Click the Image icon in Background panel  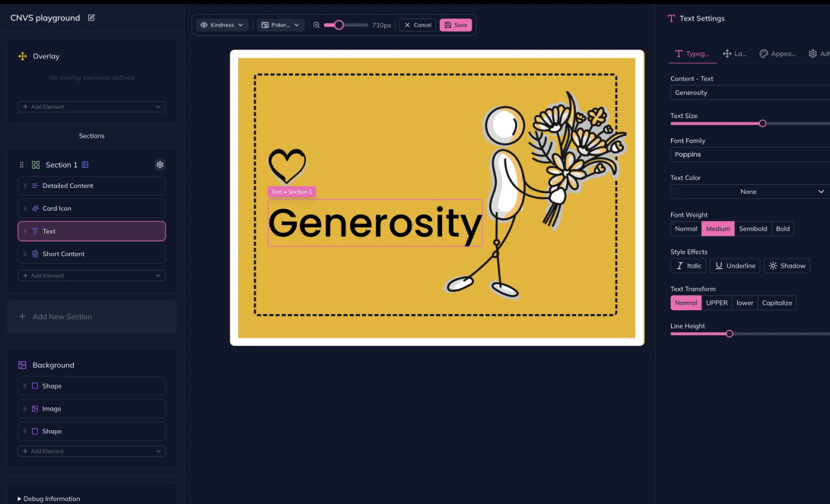coord(36,408)
